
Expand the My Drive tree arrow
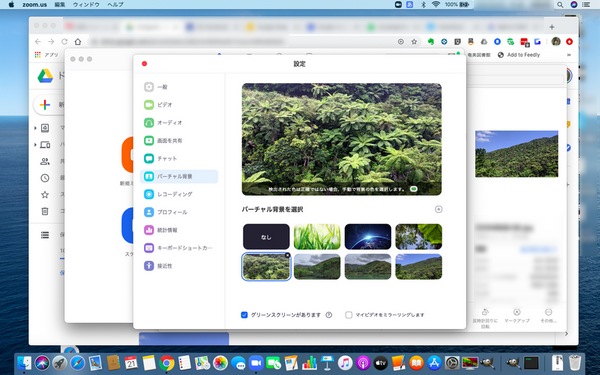[35, 128]
